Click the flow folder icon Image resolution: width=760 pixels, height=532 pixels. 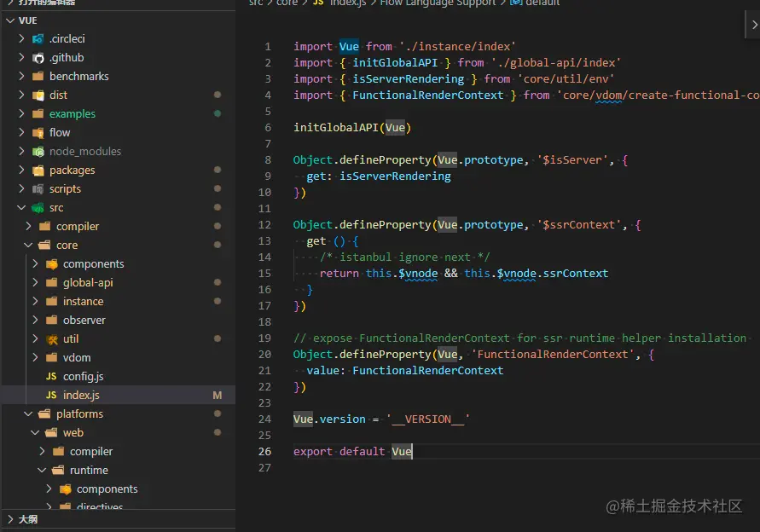click(x=38, y=133)
